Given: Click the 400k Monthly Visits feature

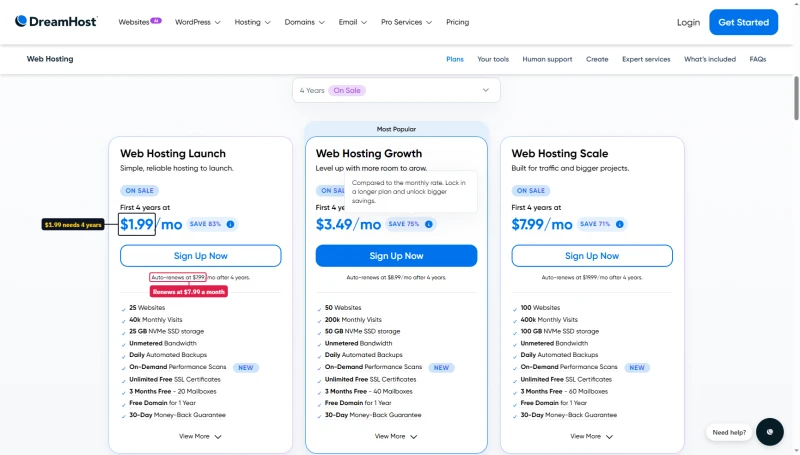Looking at the screenshot, I should click(549, 320).
